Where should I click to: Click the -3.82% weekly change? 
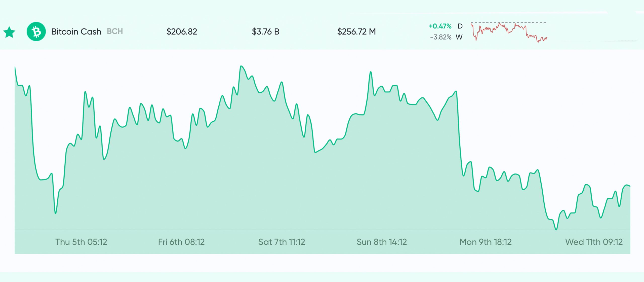coord(440,37)
